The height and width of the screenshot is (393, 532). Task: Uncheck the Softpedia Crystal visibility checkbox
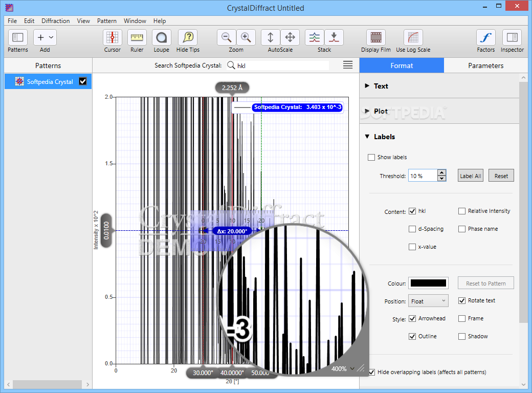[83, 81]
